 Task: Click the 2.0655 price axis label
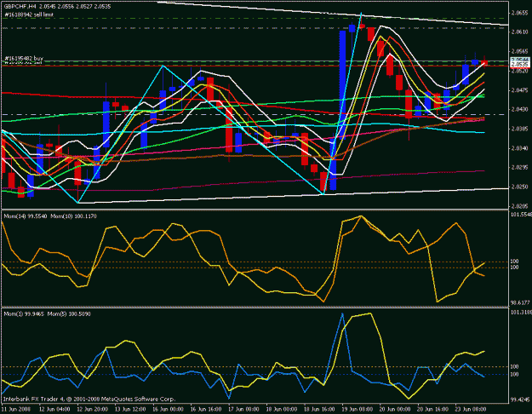(x=520, y=13)
